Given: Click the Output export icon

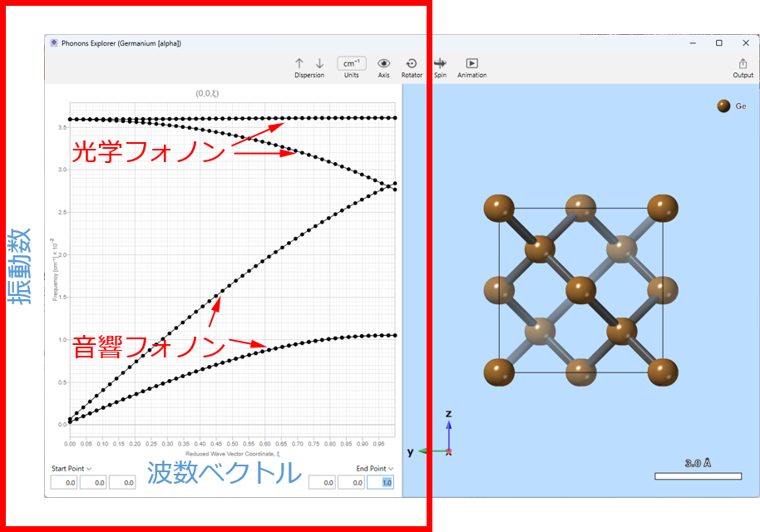Looking at the screenshot, I should click(743, 63).
